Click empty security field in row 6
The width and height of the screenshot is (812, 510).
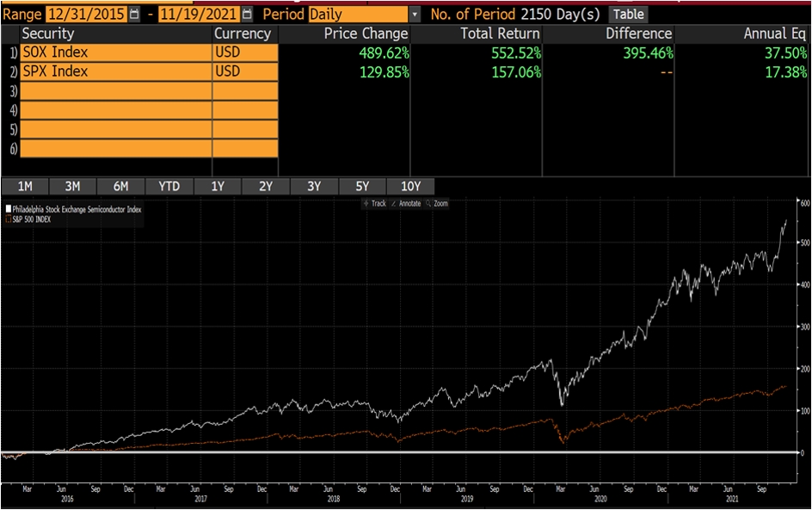tap(115, 148)
